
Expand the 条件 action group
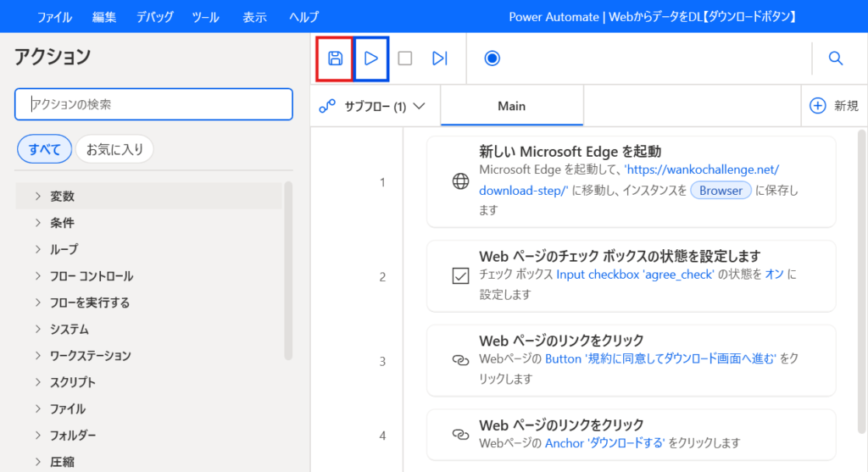click(x=148, y=223)
